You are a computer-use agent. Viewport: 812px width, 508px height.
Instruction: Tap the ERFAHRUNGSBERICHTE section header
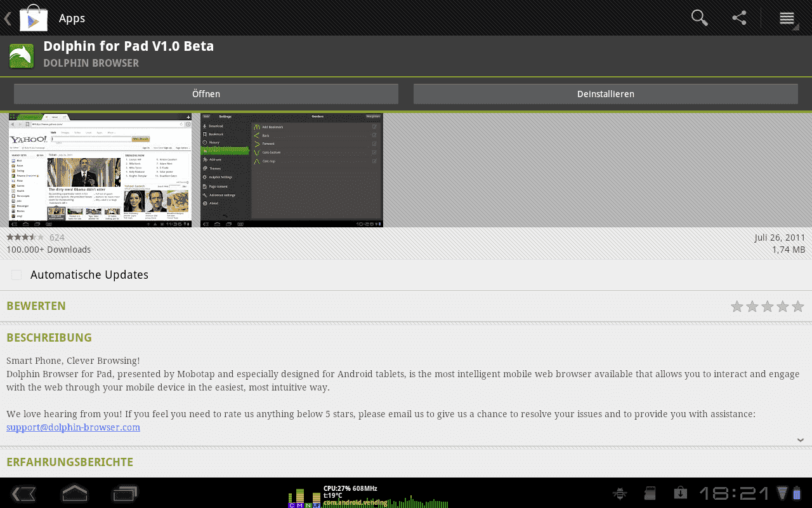pos(70,462)
